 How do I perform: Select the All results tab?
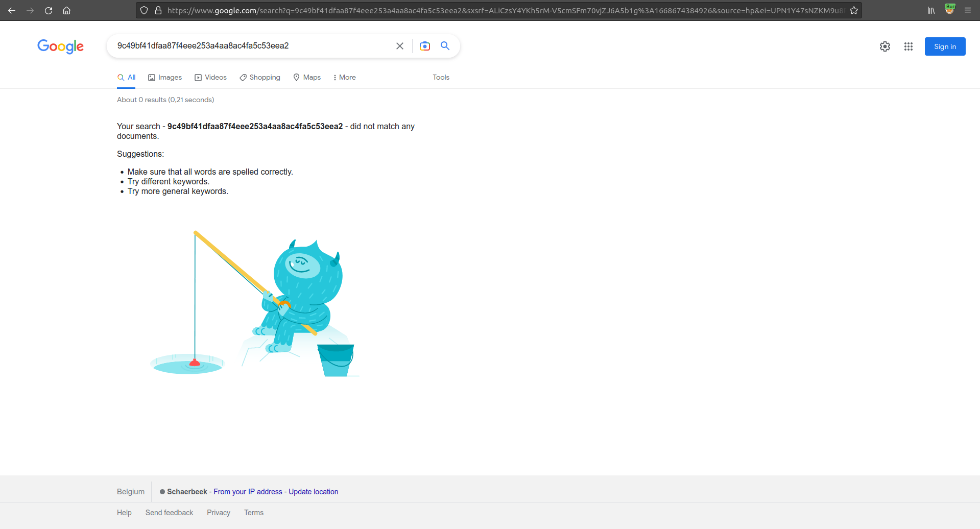coord(126,78)
